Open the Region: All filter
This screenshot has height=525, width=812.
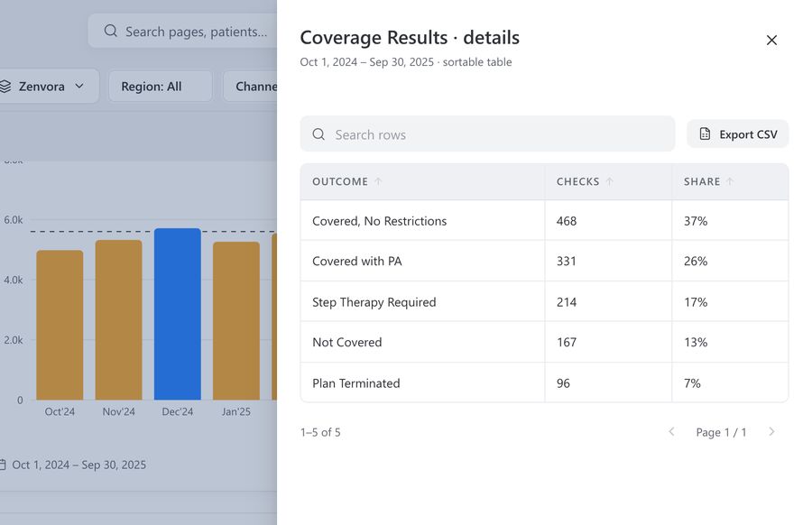[161, 87]
